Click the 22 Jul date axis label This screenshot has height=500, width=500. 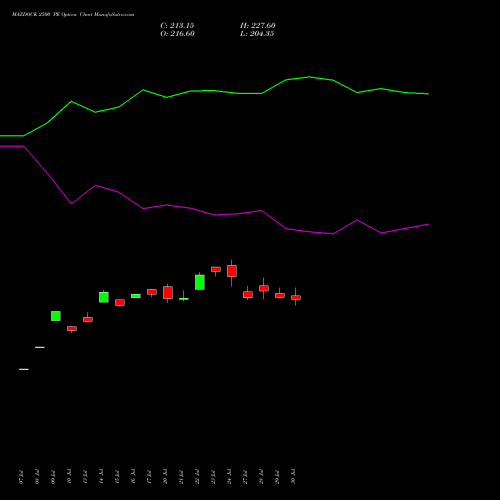197,477
